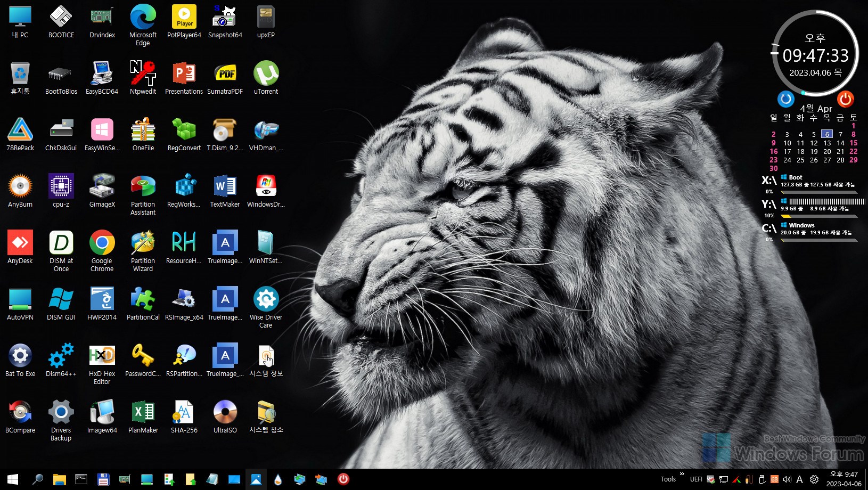
Task: Select the Partition Assistant icon
Action: 143,194
